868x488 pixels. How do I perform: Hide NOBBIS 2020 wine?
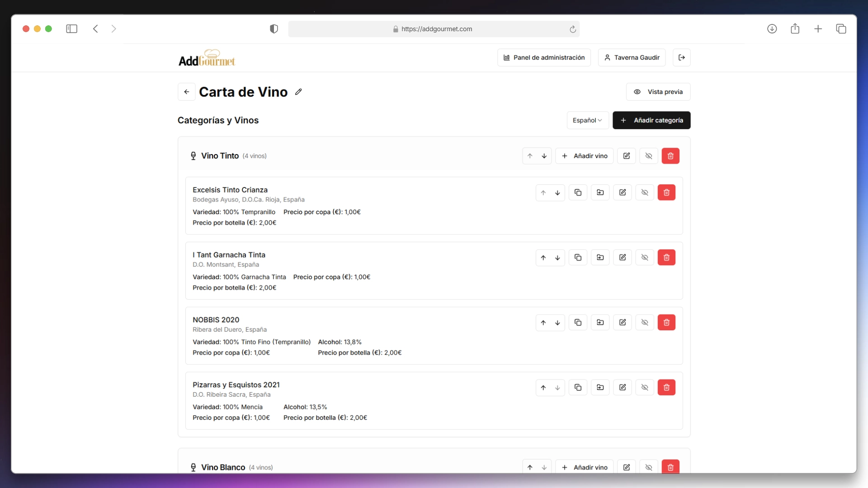pyautogui.click(x=645, y=323)
